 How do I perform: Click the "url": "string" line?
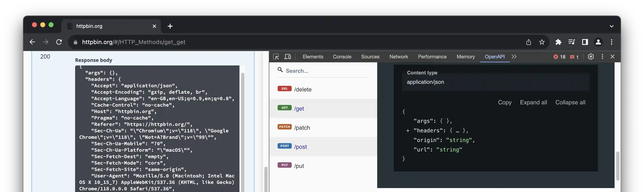pyautogui.click(x=438, y=150)
